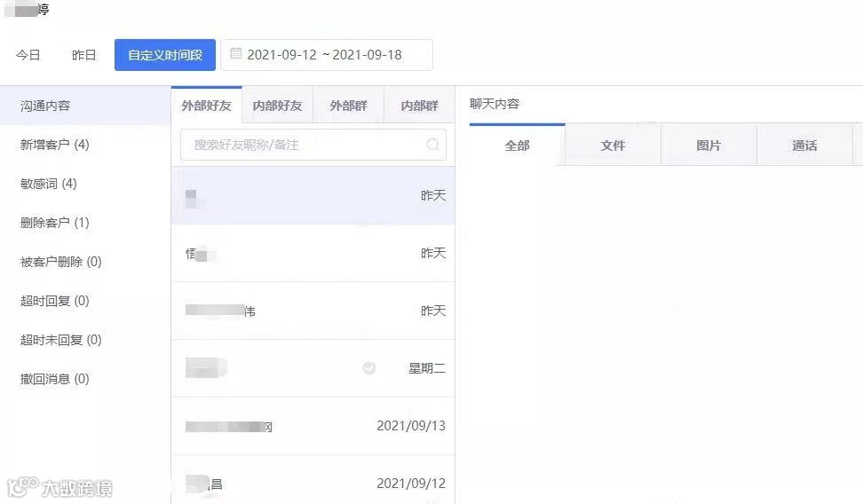Click the search magnifier icon in friend search
Screen dimensions: 863x504
pyautogui.click(x=433, y=145)
